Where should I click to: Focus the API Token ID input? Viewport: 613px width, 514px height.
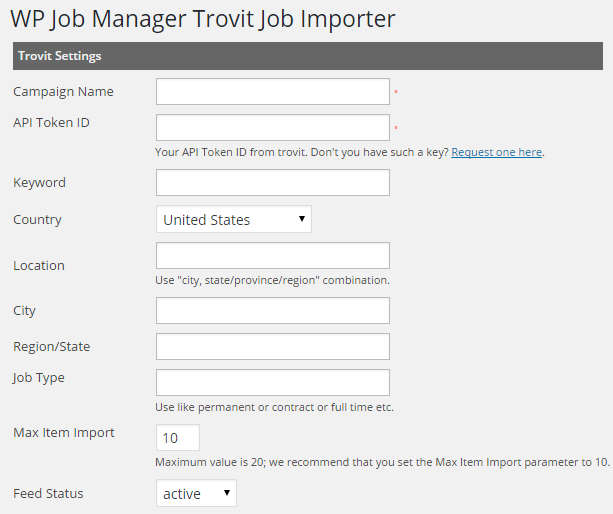click(272, 127)
